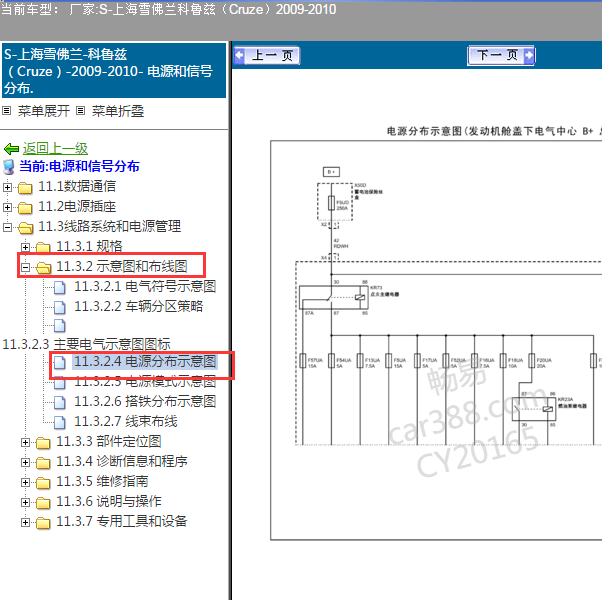Collapse the 11.3线路系统和电源管理 node
Viewport: 602px width, 600px height.
tap(7, 227)
